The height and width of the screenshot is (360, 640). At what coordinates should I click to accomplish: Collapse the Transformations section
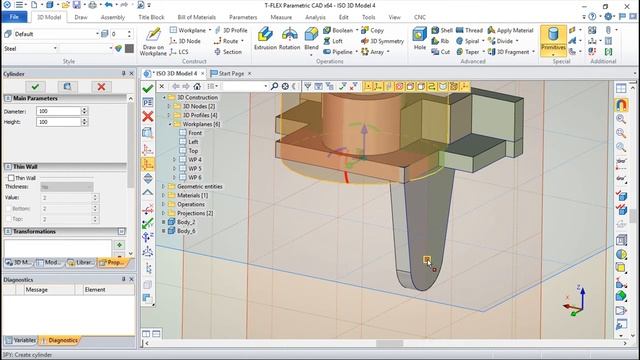point(8,231)
